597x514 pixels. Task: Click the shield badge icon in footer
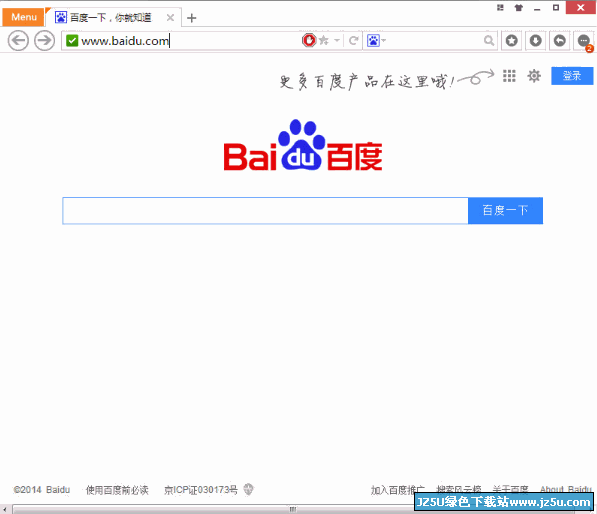(x=249, y=489)
